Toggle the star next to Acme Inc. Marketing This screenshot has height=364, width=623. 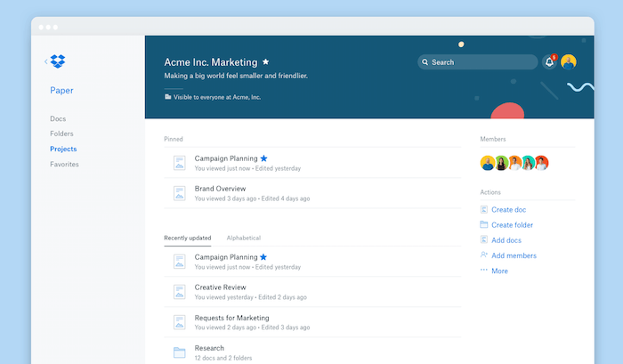(x=265, y=62)
